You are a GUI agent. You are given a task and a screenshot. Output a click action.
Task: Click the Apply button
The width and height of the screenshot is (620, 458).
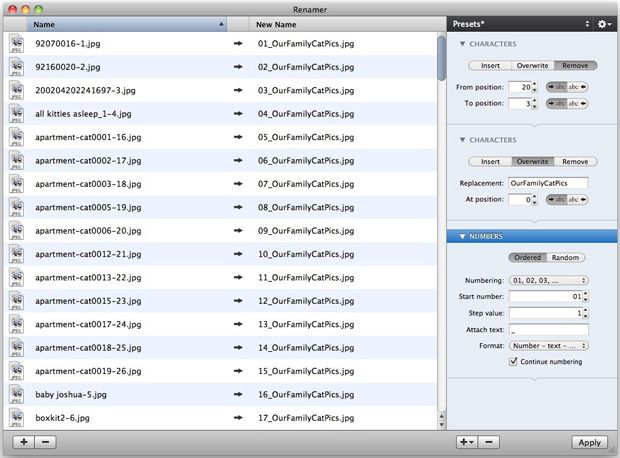pyautogui.click(x=589, y=442)
